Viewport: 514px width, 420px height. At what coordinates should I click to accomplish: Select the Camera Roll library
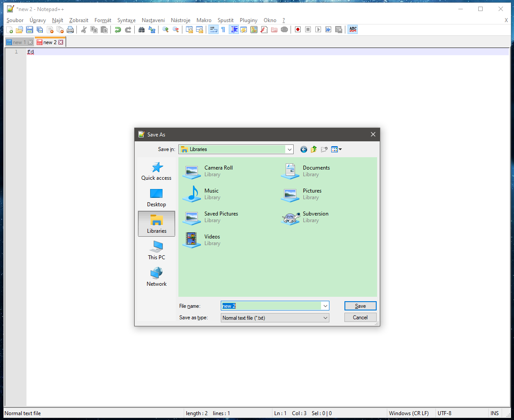208,171
